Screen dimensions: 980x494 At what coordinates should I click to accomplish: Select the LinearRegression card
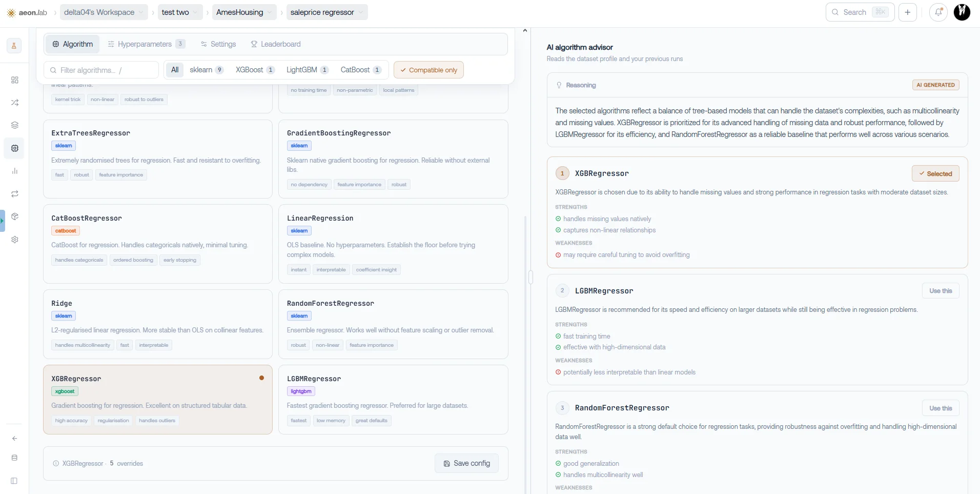393,244
